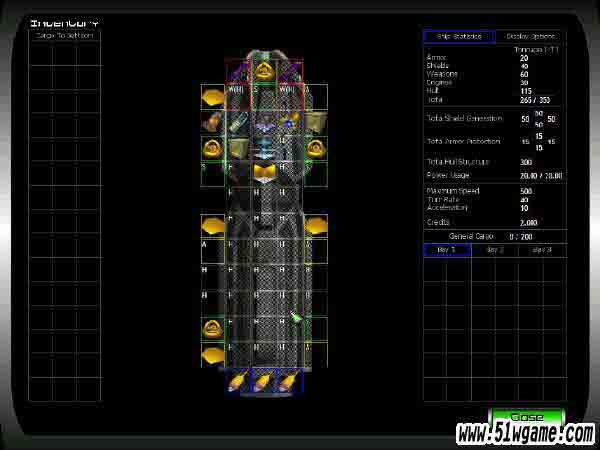Image resolution: width=600 pixels, height=450 pixels.
Task: Switch to the Display Options tab
Action: point(530,37)
